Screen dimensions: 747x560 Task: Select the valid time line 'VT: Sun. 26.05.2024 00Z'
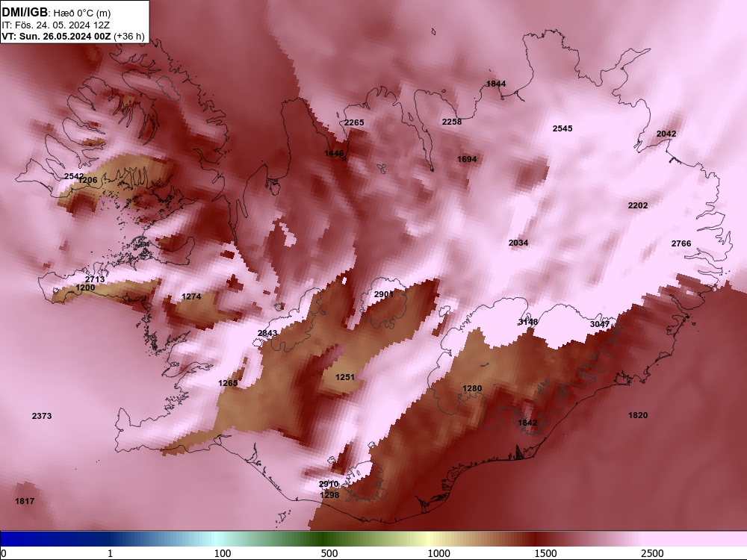point(57,36)
